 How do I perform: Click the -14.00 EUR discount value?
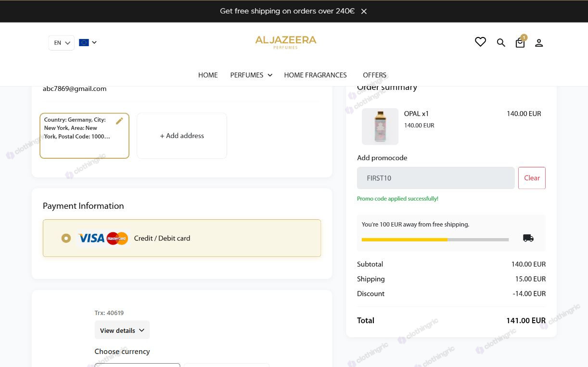[529, 294]
